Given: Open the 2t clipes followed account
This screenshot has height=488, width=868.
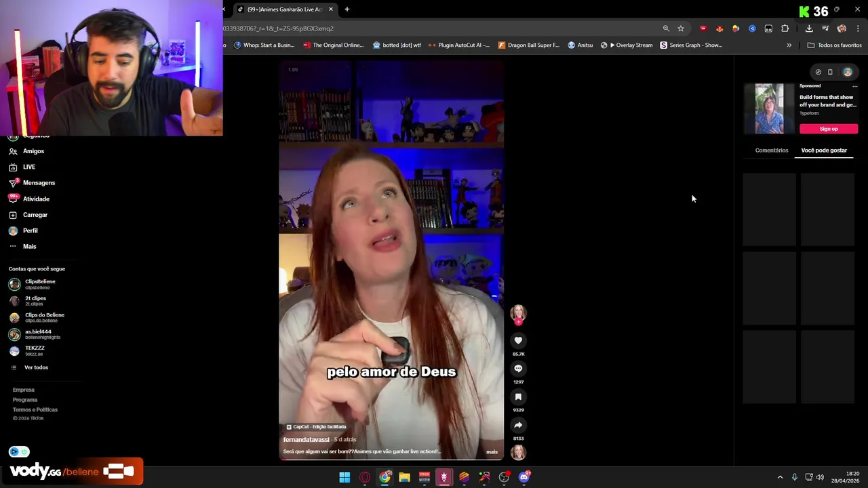Looking at the screenshot, I should (28, 301).
